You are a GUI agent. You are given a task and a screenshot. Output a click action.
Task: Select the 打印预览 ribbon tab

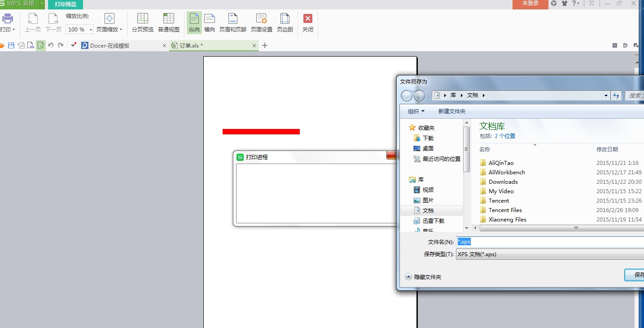(x=66, y=4)
